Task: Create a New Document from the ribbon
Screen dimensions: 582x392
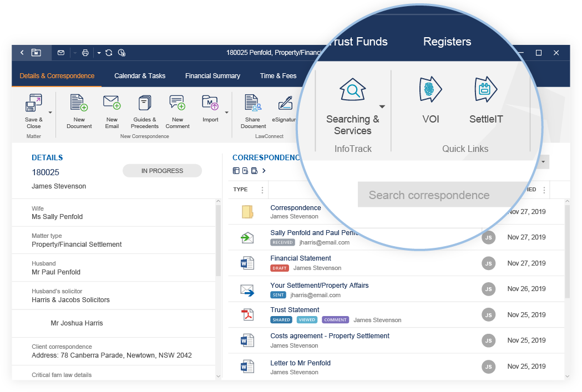Action: [x=79, y=103]
